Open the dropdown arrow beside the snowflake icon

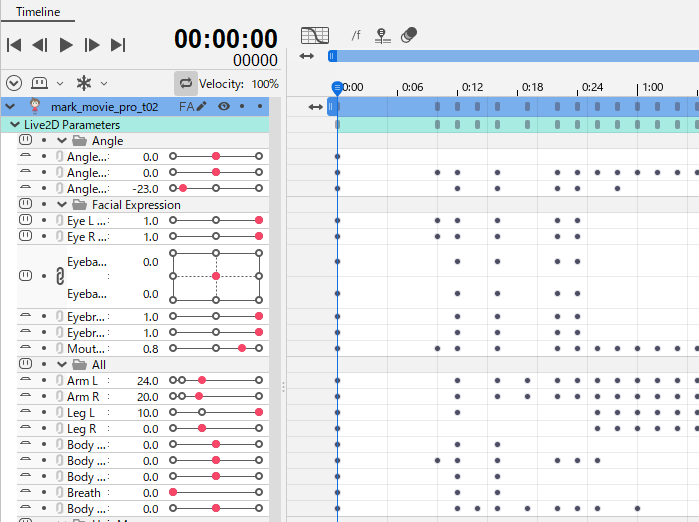pos(104,83)
